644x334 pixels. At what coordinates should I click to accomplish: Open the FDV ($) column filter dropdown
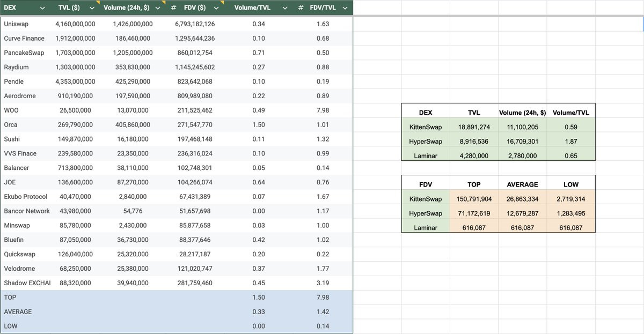216,8
